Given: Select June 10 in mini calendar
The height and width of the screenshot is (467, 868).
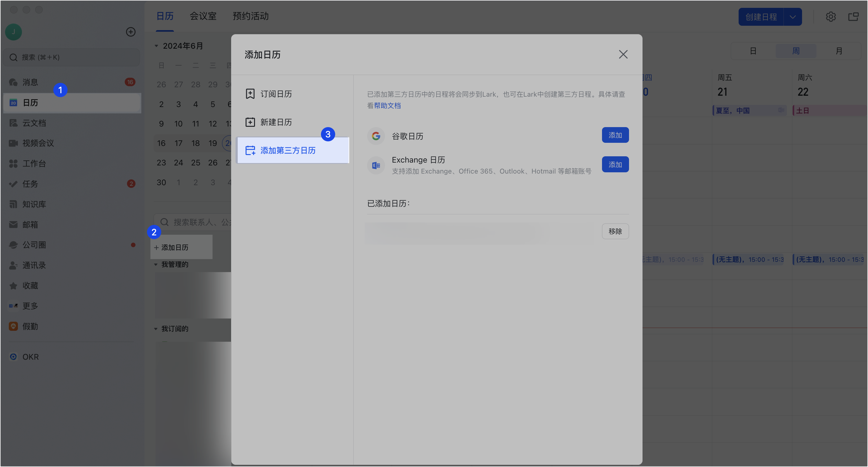Looking at the screenshot, I should (179, 124).
